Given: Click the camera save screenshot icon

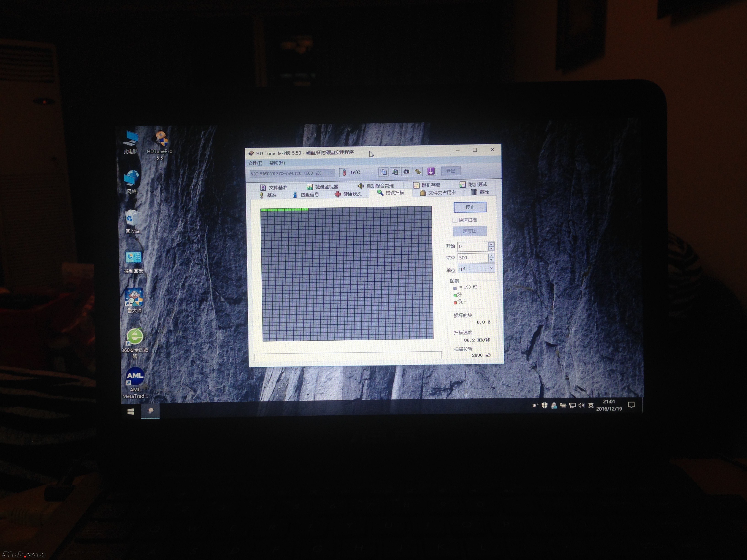Looking at the screenshot, I should 406,172.
